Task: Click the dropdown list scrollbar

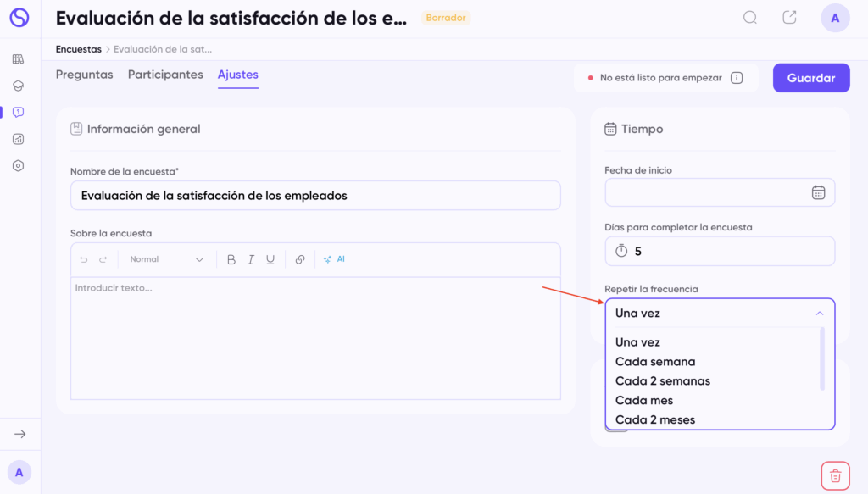Action: tap(821, 358)
